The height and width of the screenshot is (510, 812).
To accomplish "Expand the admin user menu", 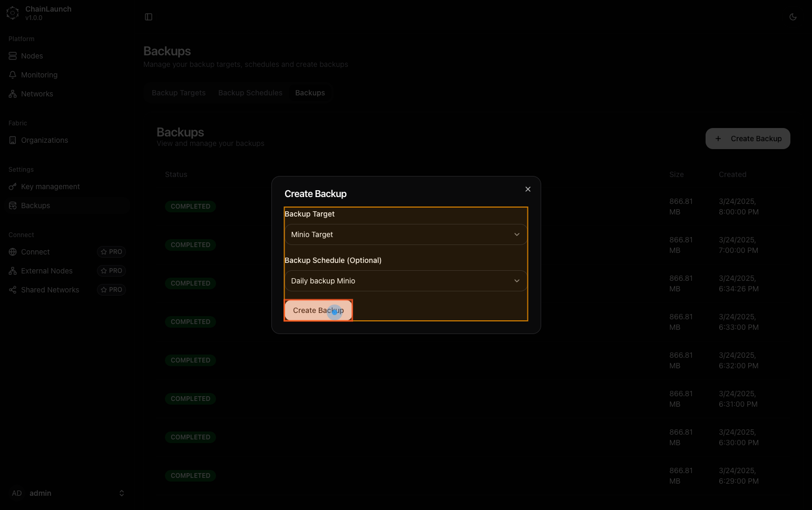I will pos(67,493).
